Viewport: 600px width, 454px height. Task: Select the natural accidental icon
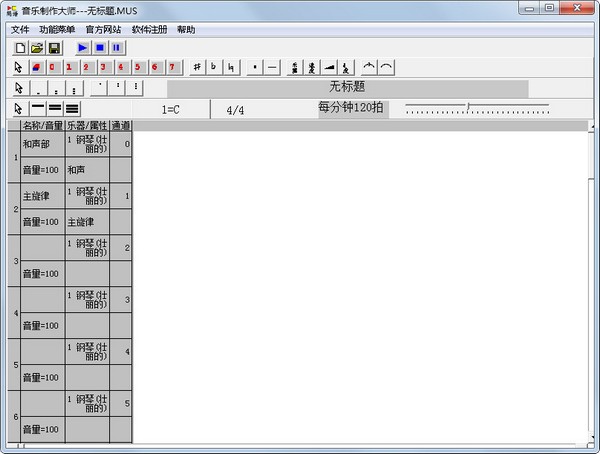tap(232, 67)
